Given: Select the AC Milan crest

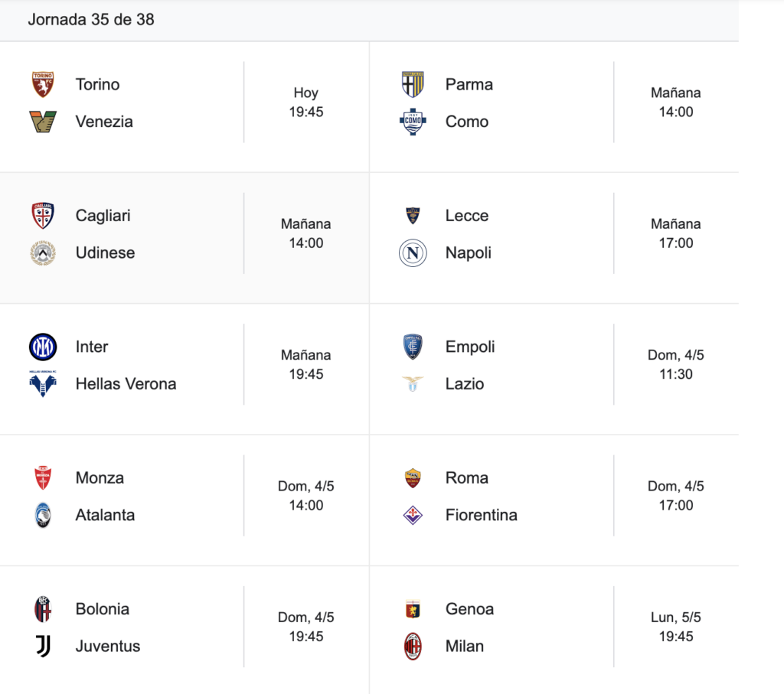Looking at the screenshot, I should pyautogui.click(x=413, y=646).
